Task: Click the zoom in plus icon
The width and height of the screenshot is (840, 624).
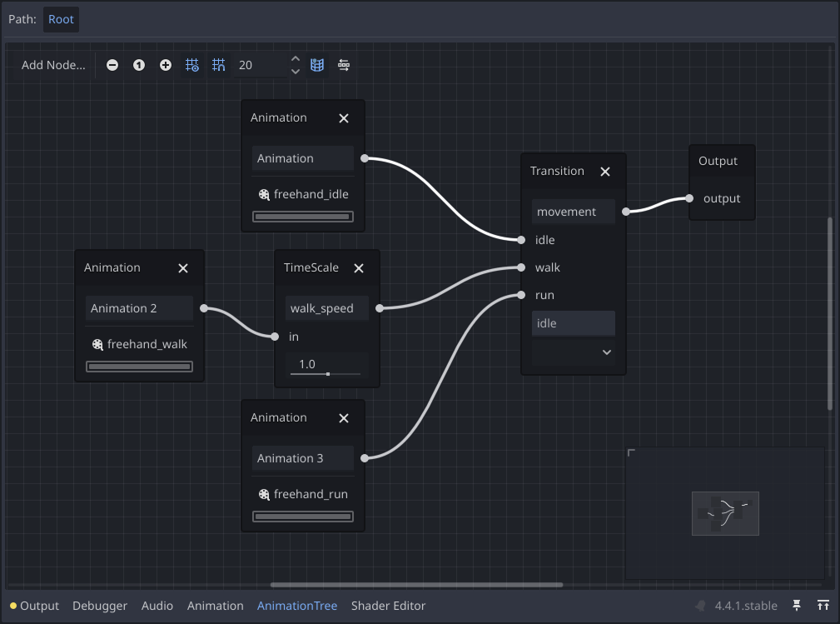Action: coord(166,65)
